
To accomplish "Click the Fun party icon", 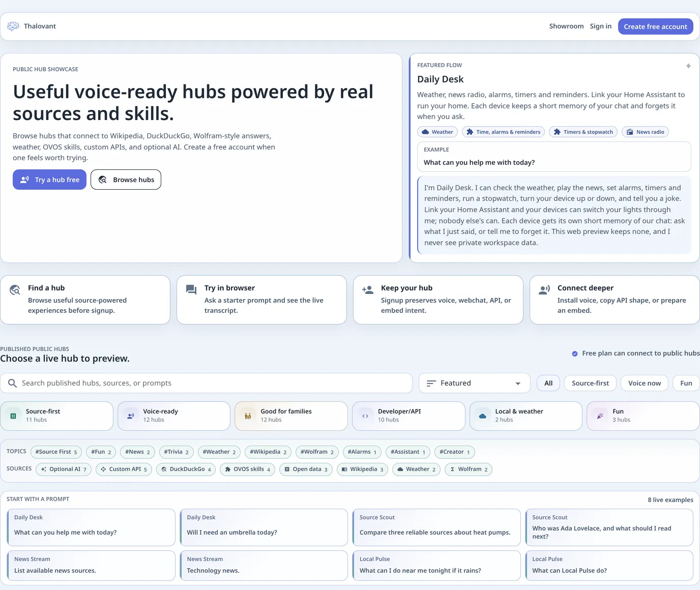I will [600, 416].
